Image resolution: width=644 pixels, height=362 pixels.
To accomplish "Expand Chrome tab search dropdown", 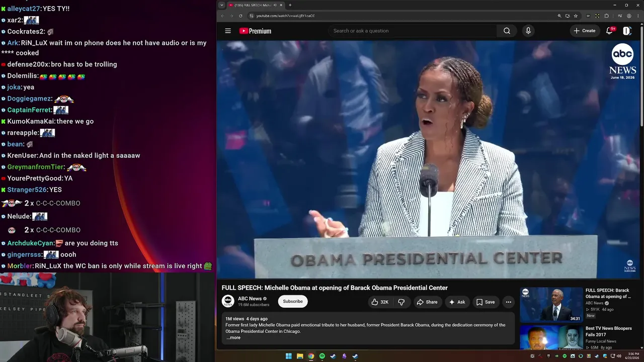I will pyautogui.click(x=221, y=5).
